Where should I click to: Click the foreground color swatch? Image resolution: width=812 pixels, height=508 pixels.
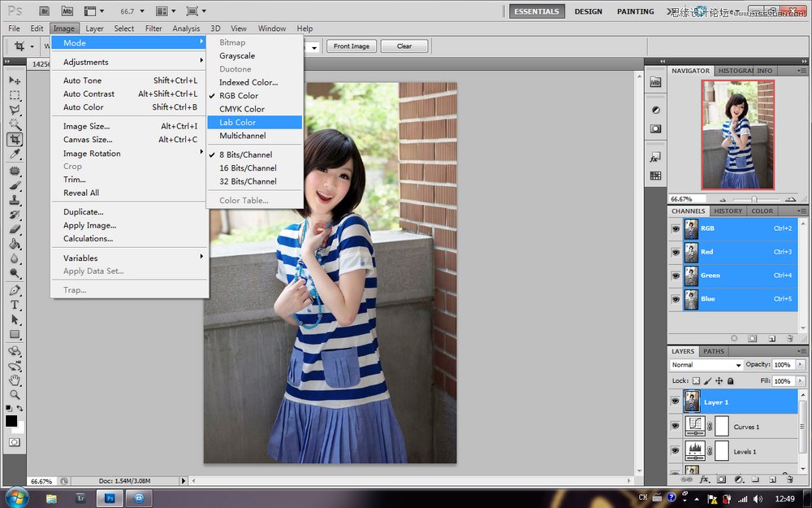[x=11, y=420]
